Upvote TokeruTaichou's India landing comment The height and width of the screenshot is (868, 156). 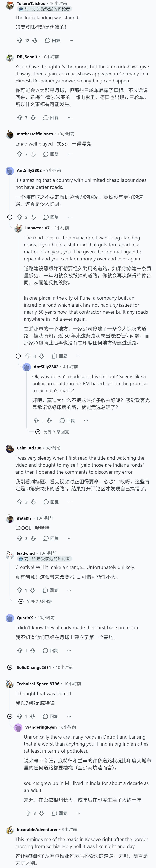19,40
